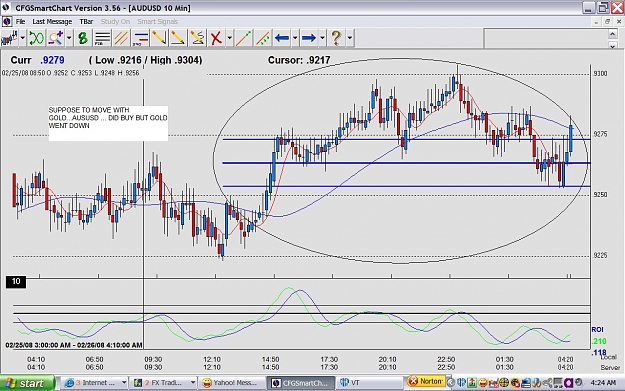This screenshot has height=391, width=625.
Task: Open the TBar menu
Action: click(x=86, y=22)
